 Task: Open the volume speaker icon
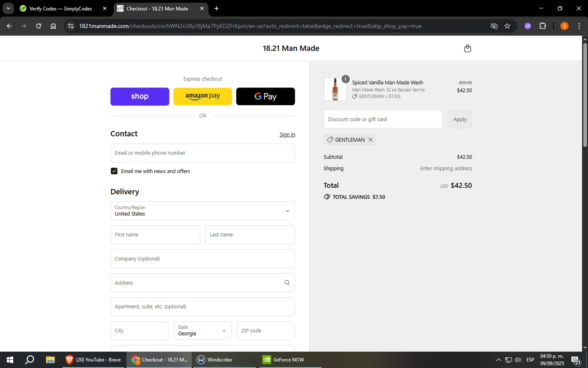pos(518,360)
